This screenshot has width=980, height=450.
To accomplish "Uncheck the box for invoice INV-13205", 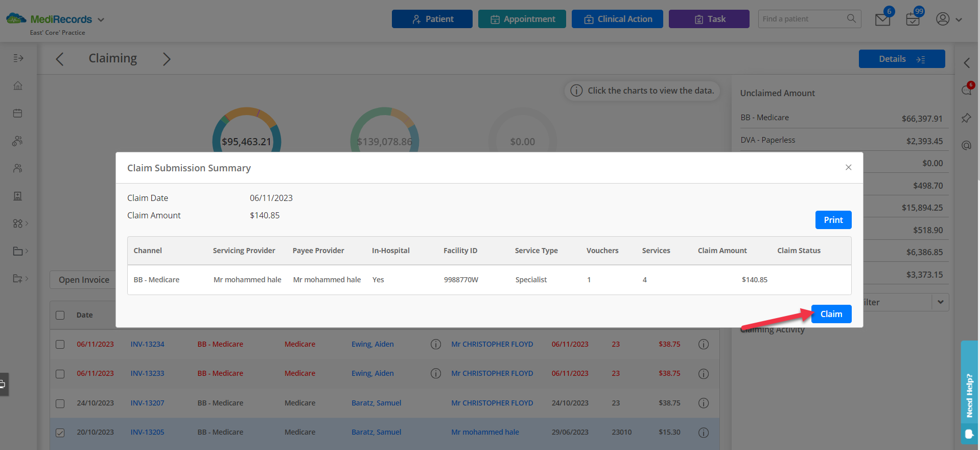I will (x=60, y=433).
